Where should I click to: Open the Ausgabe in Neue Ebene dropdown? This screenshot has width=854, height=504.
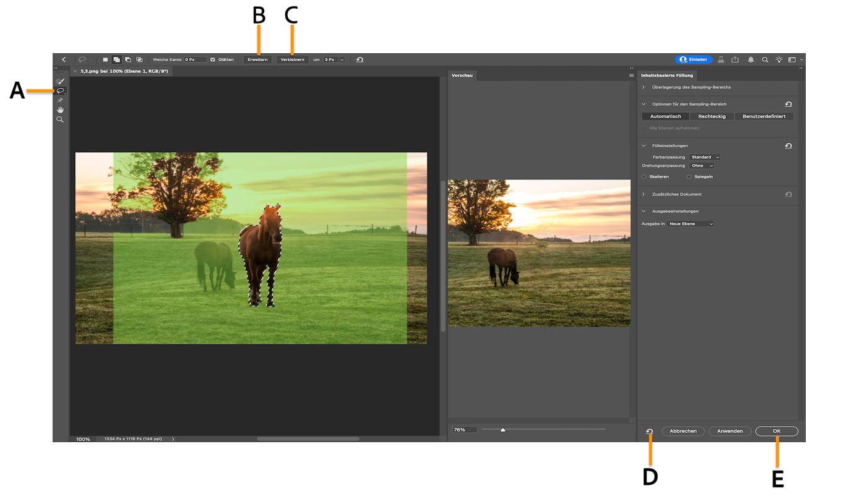pos(691,223)
